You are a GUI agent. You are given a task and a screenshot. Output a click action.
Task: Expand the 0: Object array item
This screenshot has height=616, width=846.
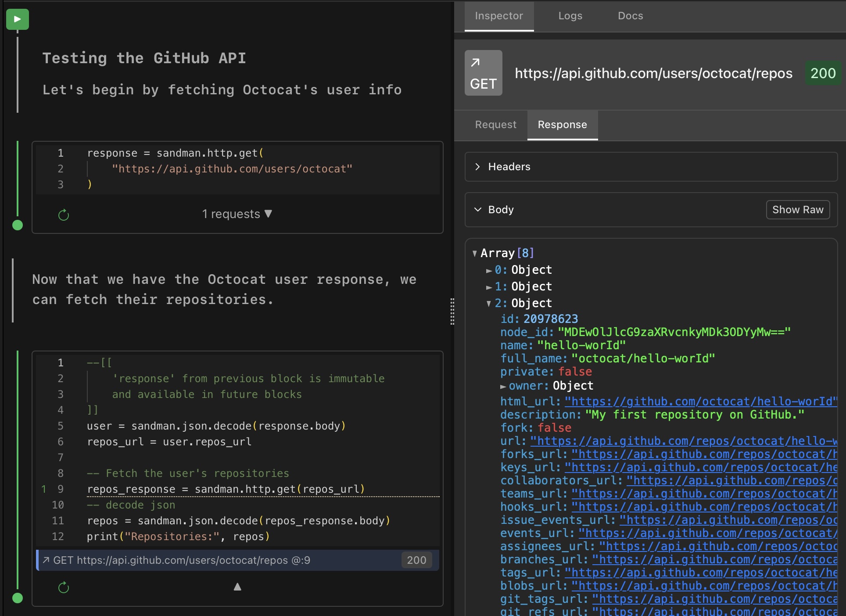[489, 271]
